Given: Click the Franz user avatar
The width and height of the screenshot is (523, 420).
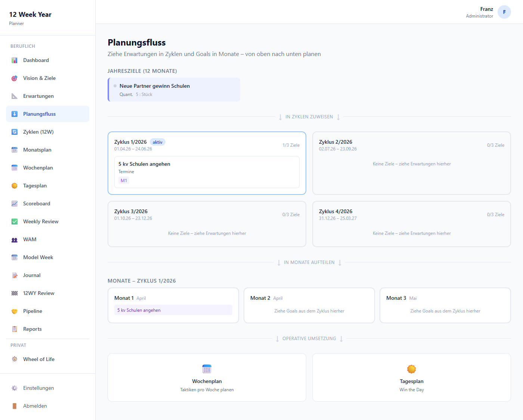Looking at the screenshot, I should [504, 12].
